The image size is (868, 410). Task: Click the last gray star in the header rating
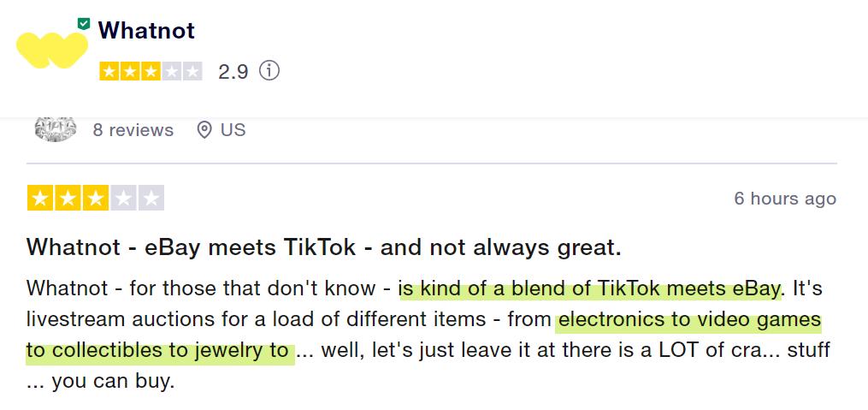coord(192,71)
